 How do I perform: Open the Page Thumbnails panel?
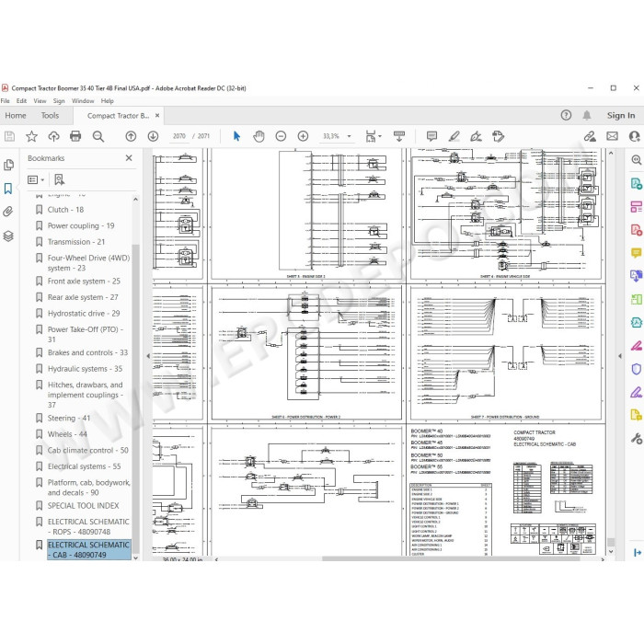[x=8, y=165]
